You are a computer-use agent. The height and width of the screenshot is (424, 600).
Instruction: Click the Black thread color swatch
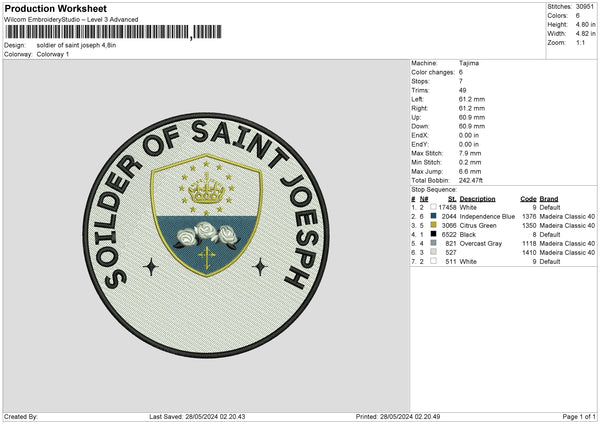pos(433,234)
